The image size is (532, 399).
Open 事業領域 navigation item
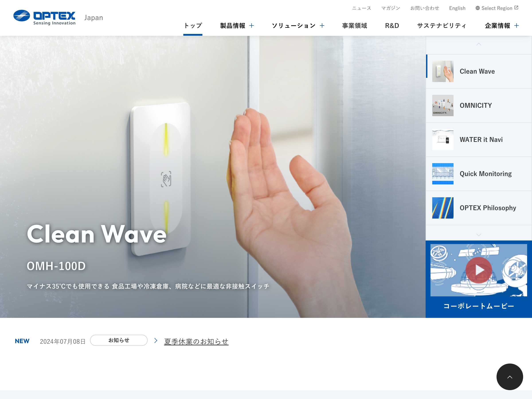(354, 25)
